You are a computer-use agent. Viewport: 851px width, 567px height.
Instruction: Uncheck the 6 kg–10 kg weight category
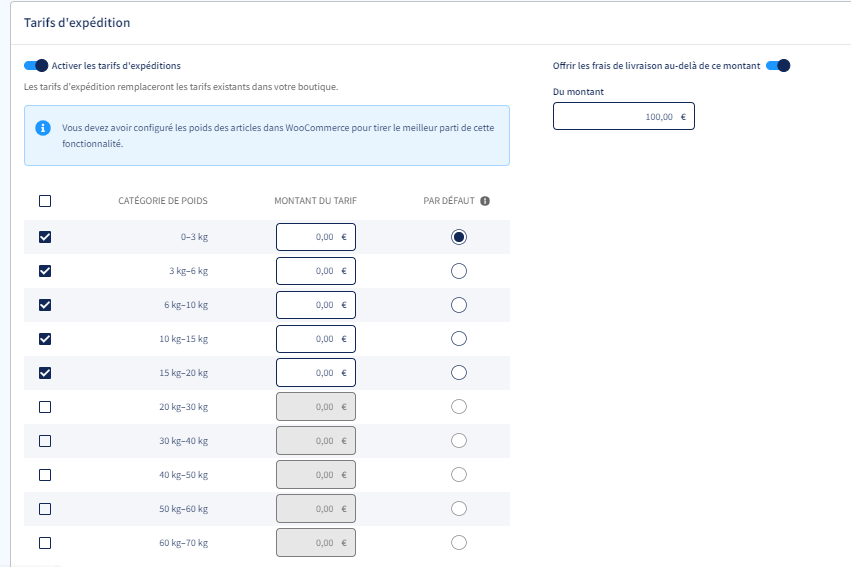click(x=45, y=305)
